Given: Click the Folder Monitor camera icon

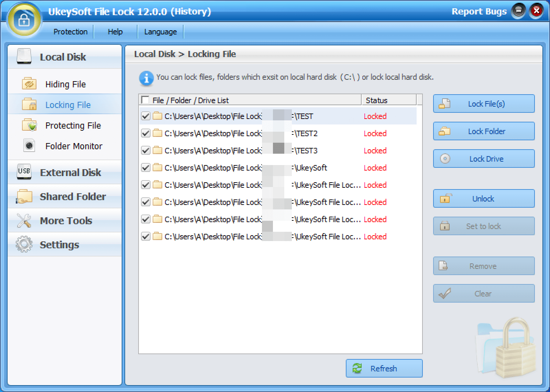Looking at the screenshot, I should pos(29,145).
